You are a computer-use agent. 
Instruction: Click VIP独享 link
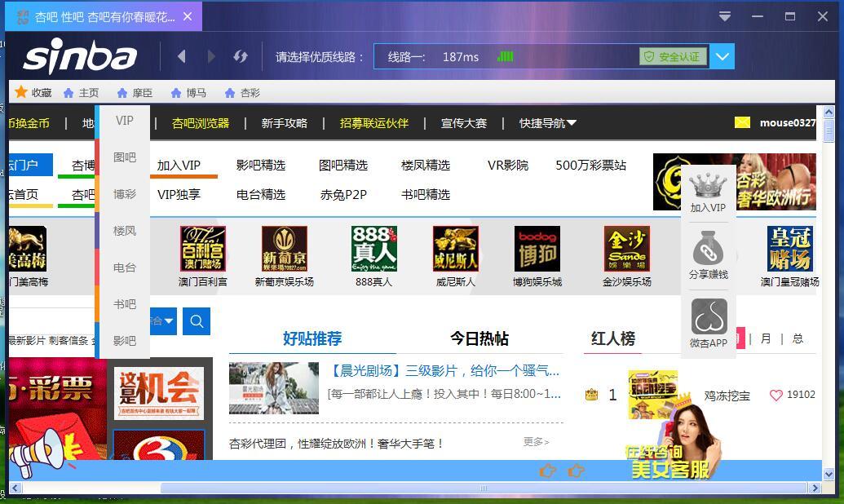(179, 194)
